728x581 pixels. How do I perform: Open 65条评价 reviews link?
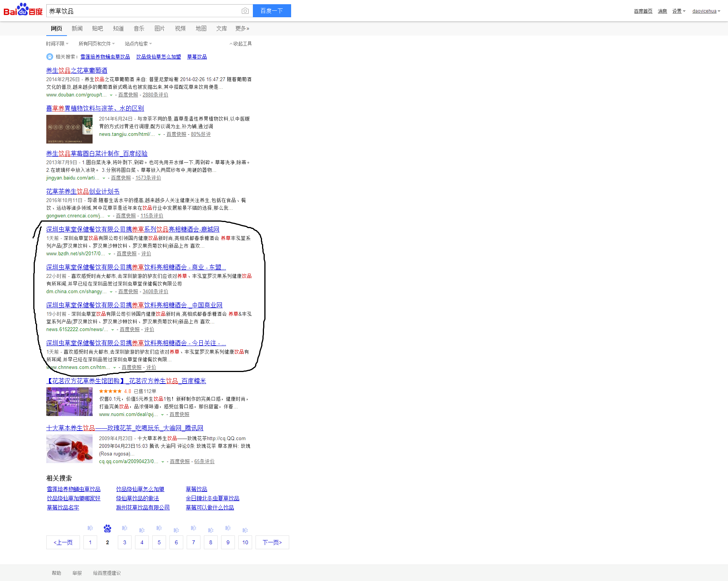coord(204,462)
